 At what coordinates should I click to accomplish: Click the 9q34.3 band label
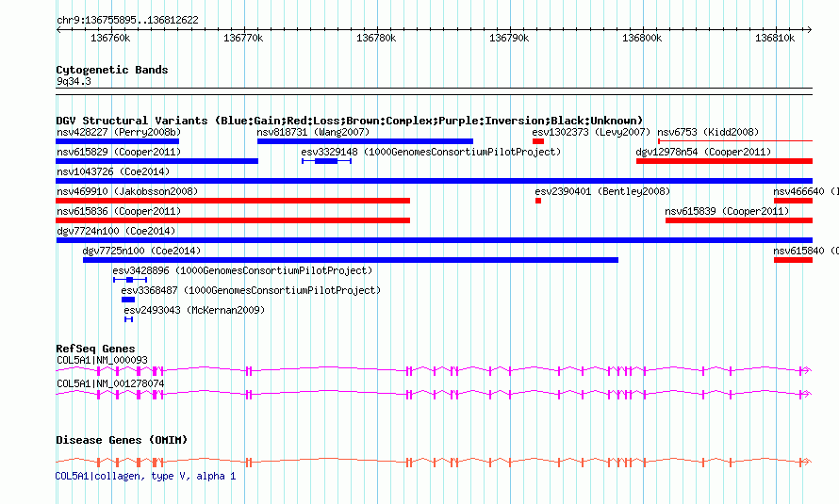tap(74, 81)
